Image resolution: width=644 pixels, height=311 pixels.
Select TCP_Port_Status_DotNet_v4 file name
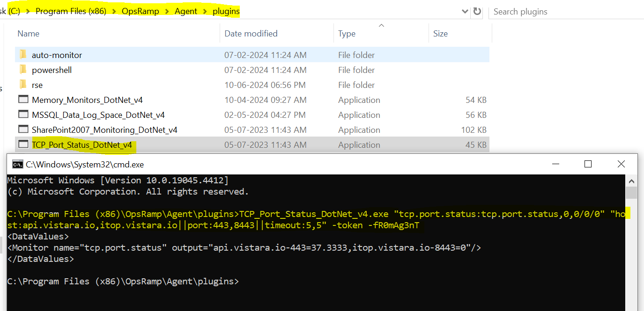(x=82, y=145)
